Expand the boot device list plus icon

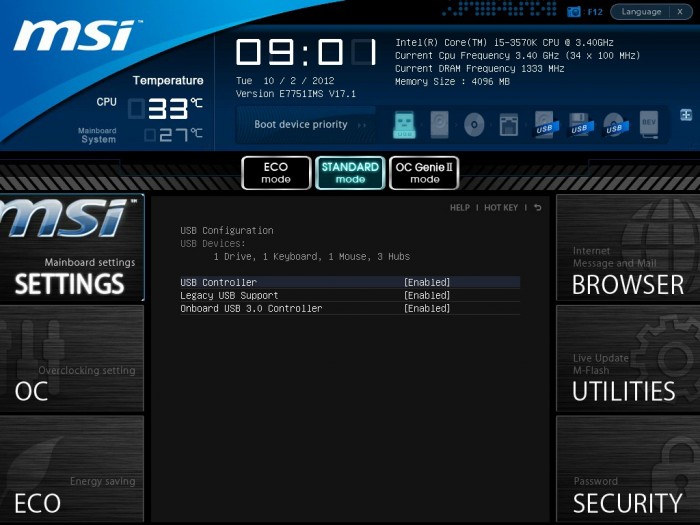click(x=686, y=115)
